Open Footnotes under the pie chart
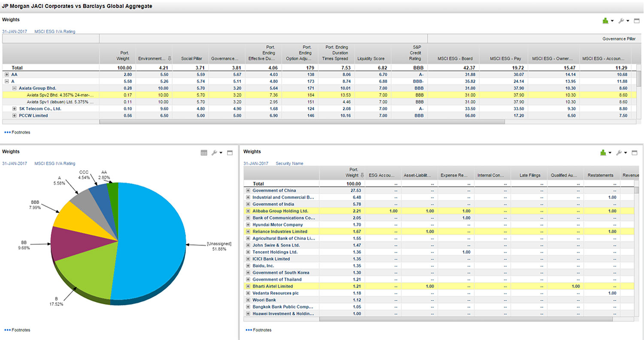Viewport: 644px width, 340px height. 17,330
